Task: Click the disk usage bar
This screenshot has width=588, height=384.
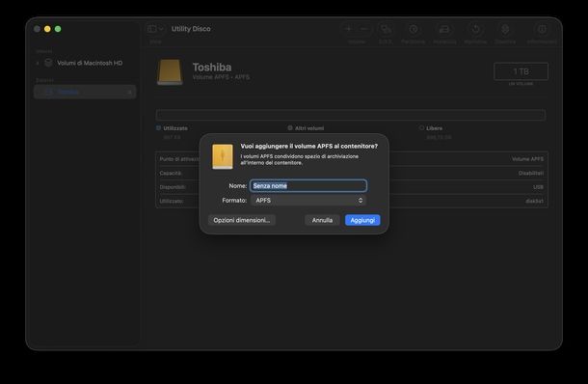Action: [x=351, y=115]
